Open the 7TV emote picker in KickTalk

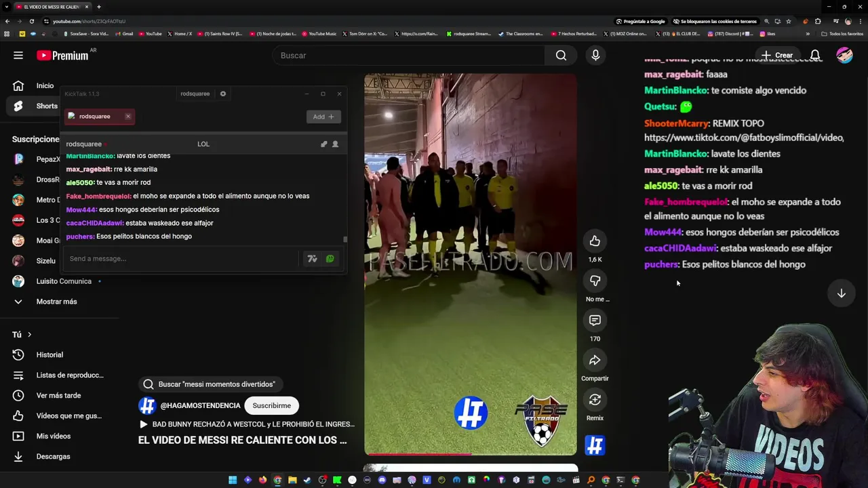[312, 258]
